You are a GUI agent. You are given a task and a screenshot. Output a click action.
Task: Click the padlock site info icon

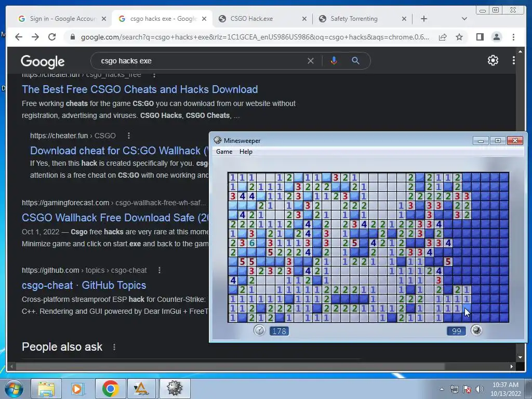[72, 37]
